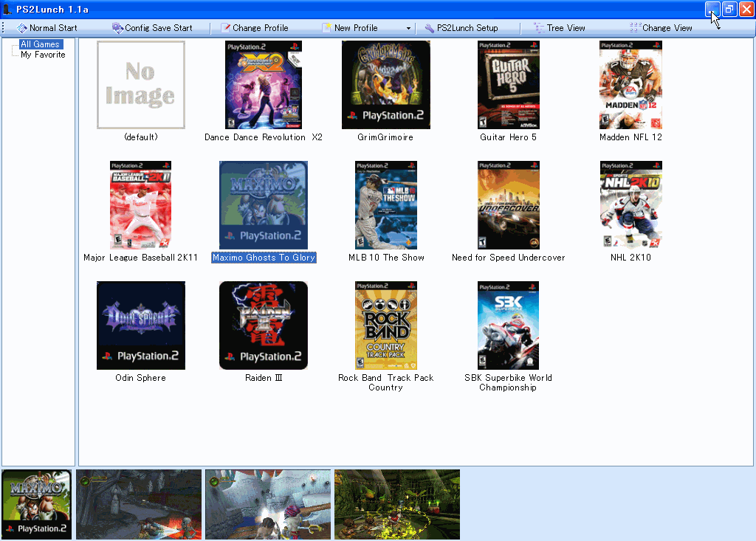Select Major League Baseball 2K11 cover
Viewport: 756px width, 541px height.
[x=141, y=205]
